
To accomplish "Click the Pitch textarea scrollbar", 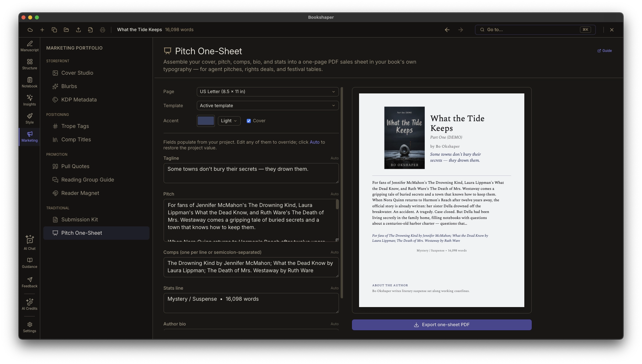I will (x=337, y=205).
